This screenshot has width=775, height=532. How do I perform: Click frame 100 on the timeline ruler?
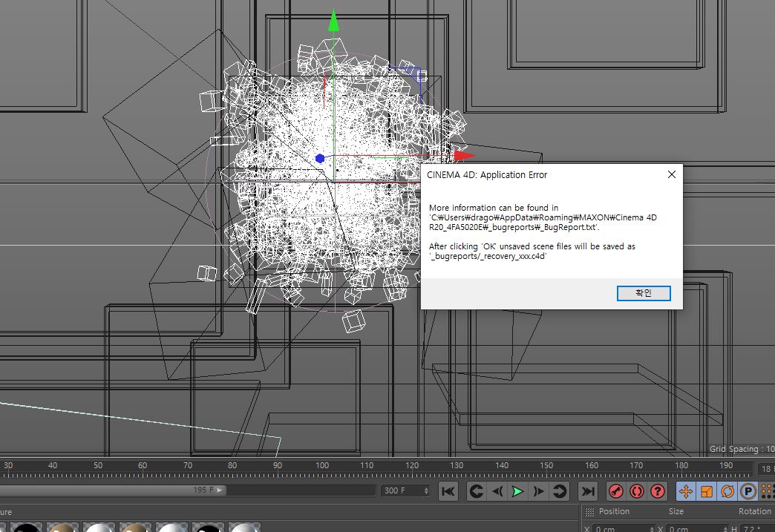(x=322, y=465)
